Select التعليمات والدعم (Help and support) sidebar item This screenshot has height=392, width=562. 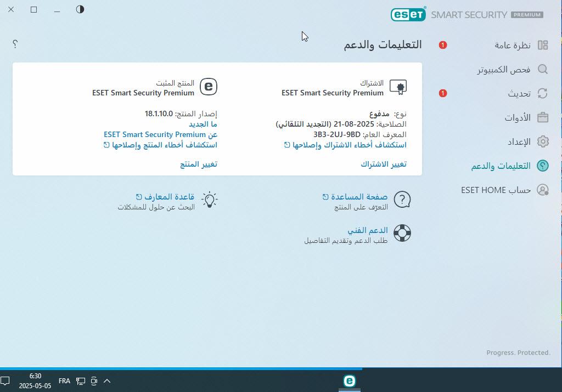coord(510,166)
